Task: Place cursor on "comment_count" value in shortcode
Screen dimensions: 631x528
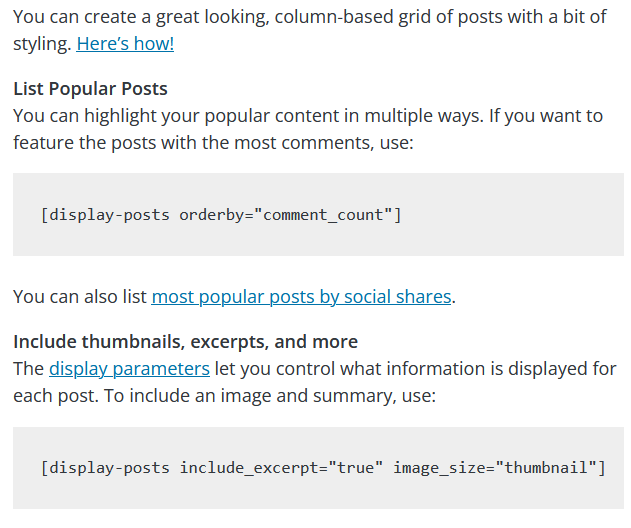Action: point(323,215)
